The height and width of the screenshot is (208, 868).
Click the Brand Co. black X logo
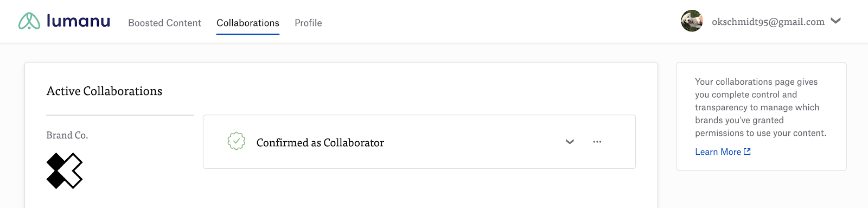coord(65,171)
